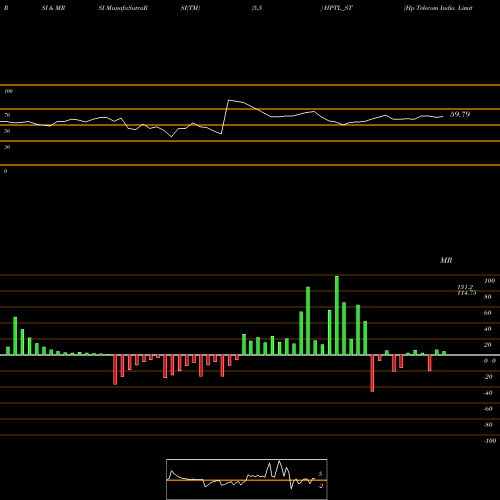Click the 131.2 value label

click(465, 287)
